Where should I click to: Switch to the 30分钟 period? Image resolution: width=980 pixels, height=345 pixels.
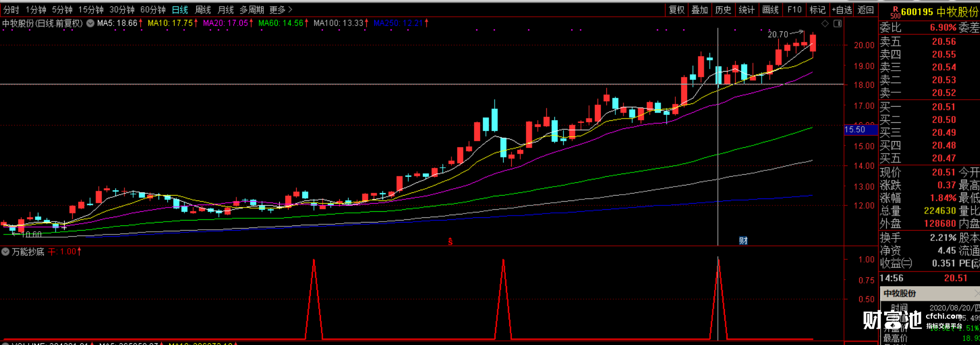122,10
